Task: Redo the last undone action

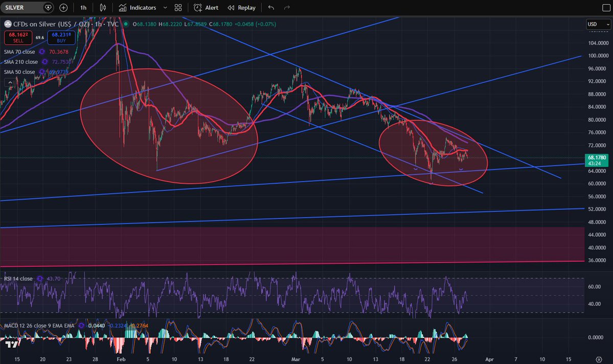Action: coord(287,8)
